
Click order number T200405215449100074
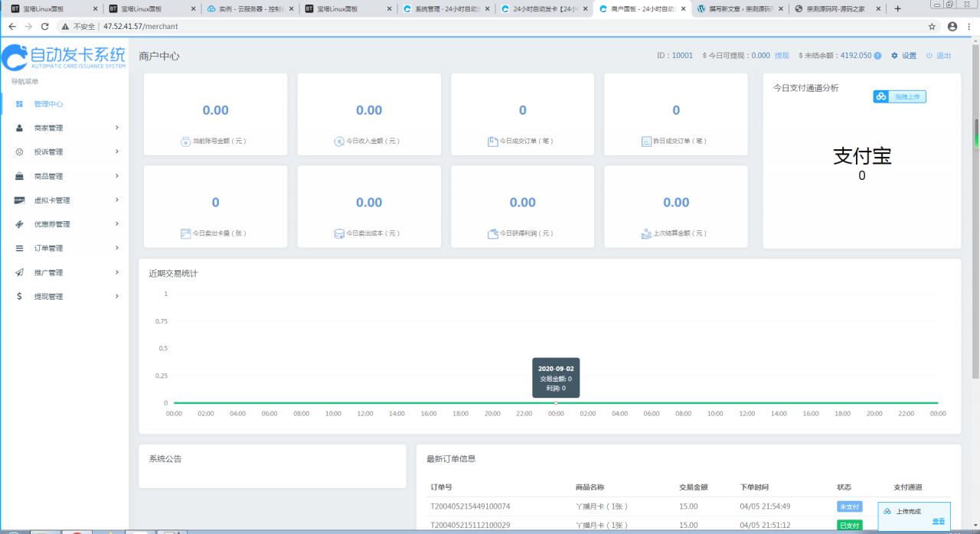click(470, 506)
